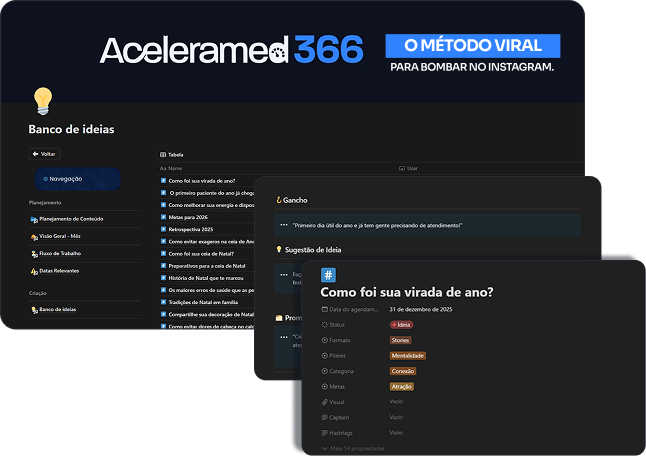Click the row icon for table row 'Como foi sua virada de ano?'
This screenshot has width=646, height=456.
(163, 181)
